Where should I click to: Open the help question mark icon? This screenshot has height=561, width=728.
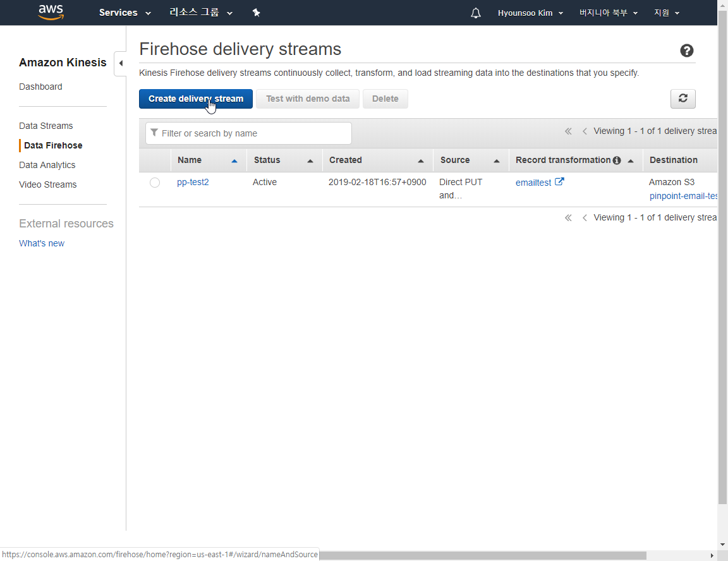687,51
